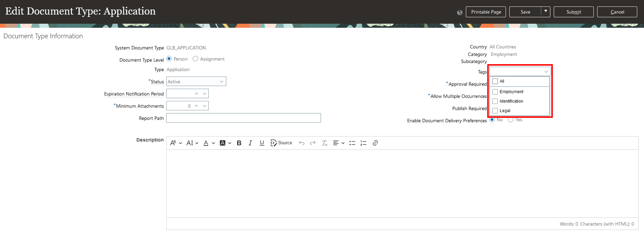Apply italic formatting in the editor
Screen dimensions: 644x234
point(250,143)
